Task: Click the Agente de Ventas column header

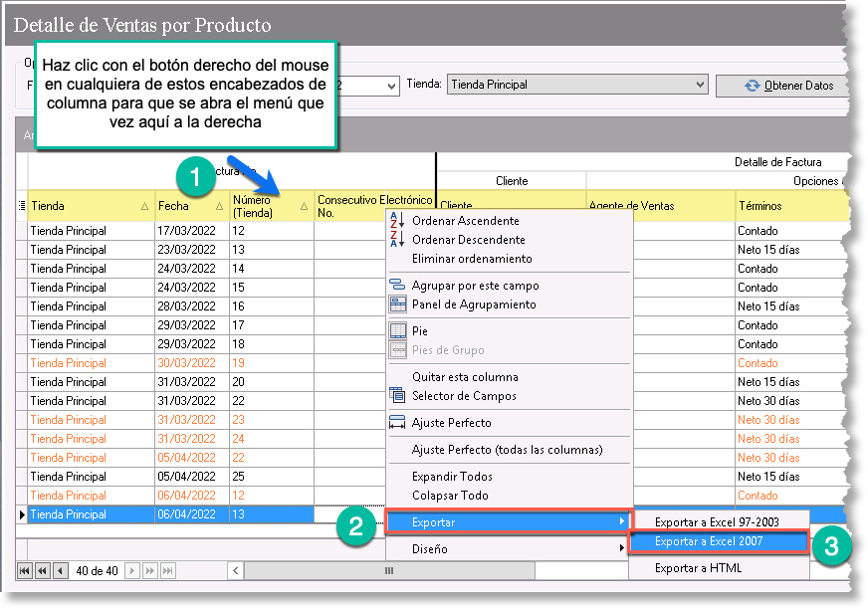Action: [x=660, y=206]
